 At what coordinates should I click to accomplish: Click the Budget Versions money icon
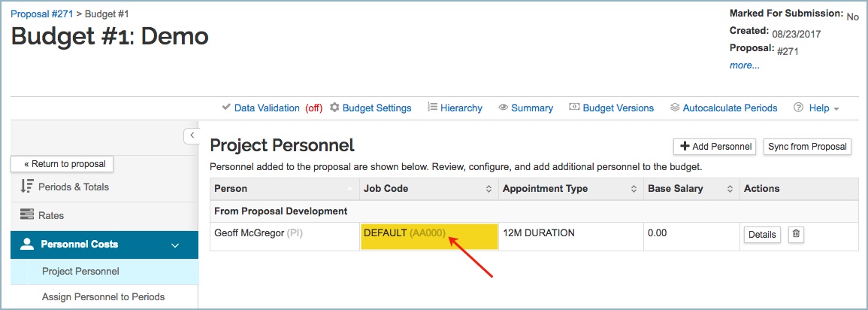(574, 108)
